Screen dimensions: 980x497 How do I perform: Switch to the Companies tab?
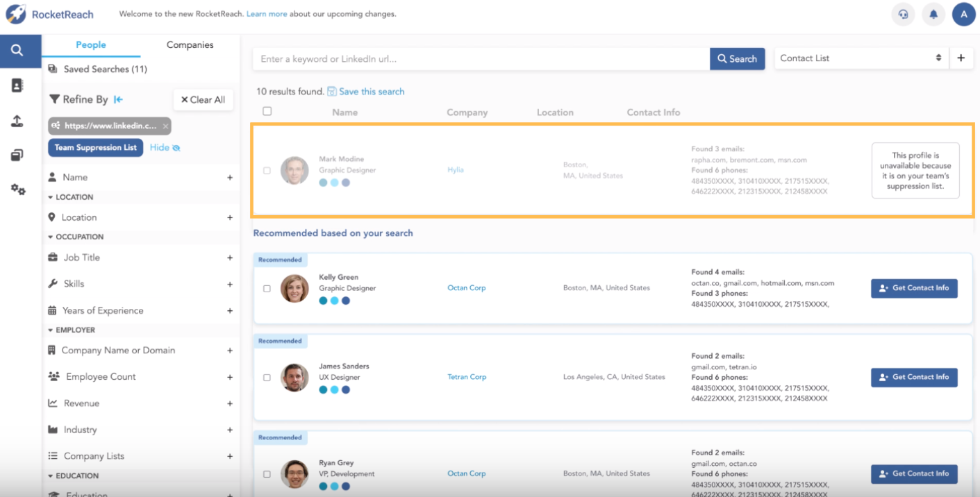click(x=190, y=45)
